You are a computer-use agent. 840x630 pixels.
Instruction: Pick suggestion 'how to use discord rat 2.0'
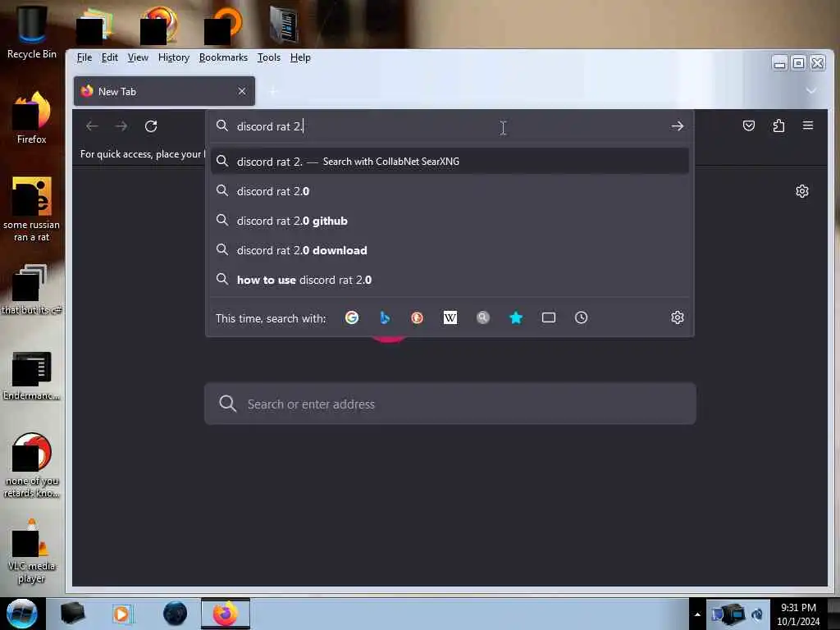point(450,280)
